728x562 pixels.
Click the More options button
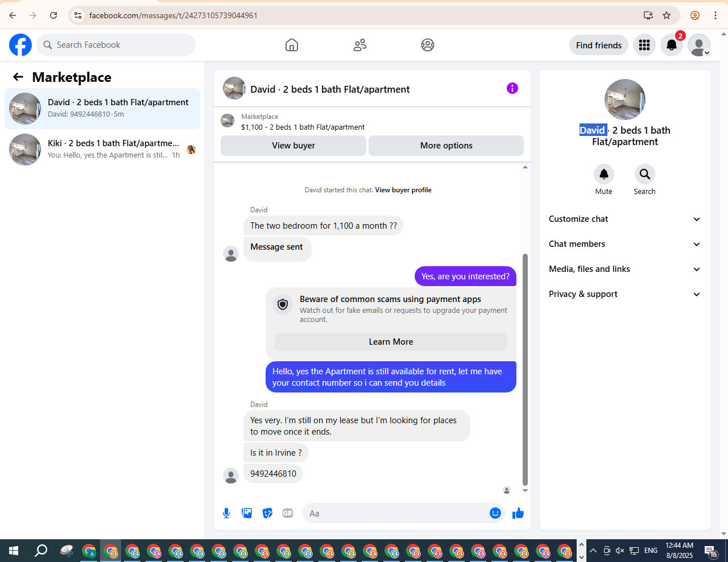pos(446,146)
